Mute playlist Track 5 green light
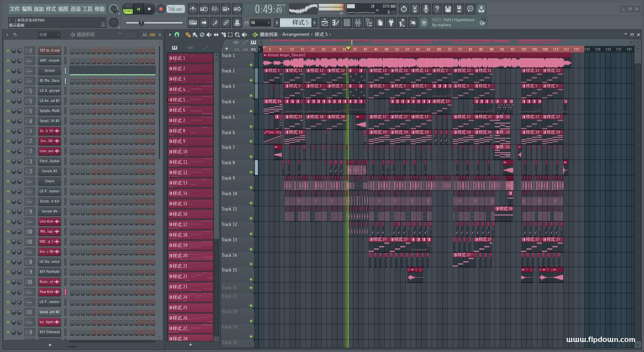The width and height of the screenshot is (644, 352). click(x=251, y=127)
